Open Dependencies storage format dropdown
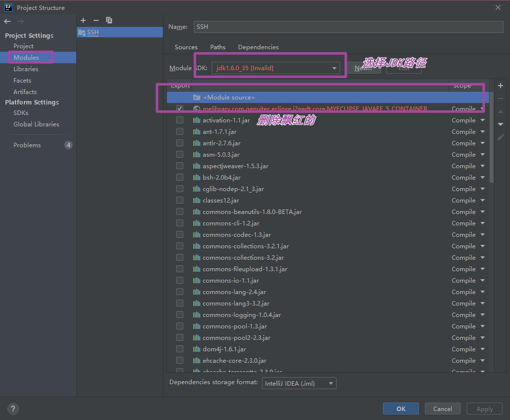Viewport: 510px width, 420px height. (x=299, y=383)
